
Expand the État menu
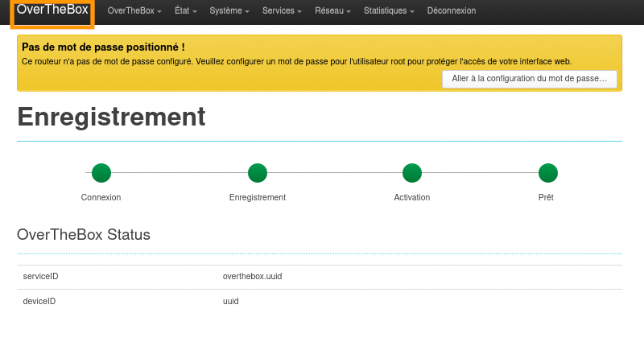187,11
